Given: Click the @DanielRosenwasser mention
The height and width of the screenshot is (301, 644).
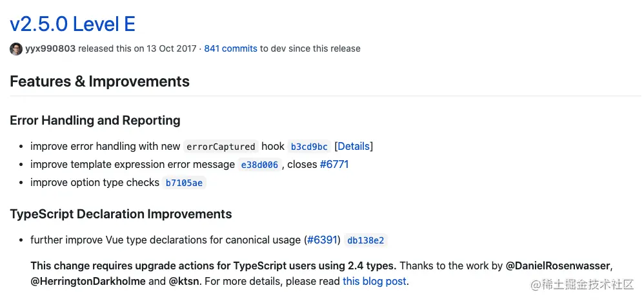Looking at the screenshot, I should coord(559,266).
